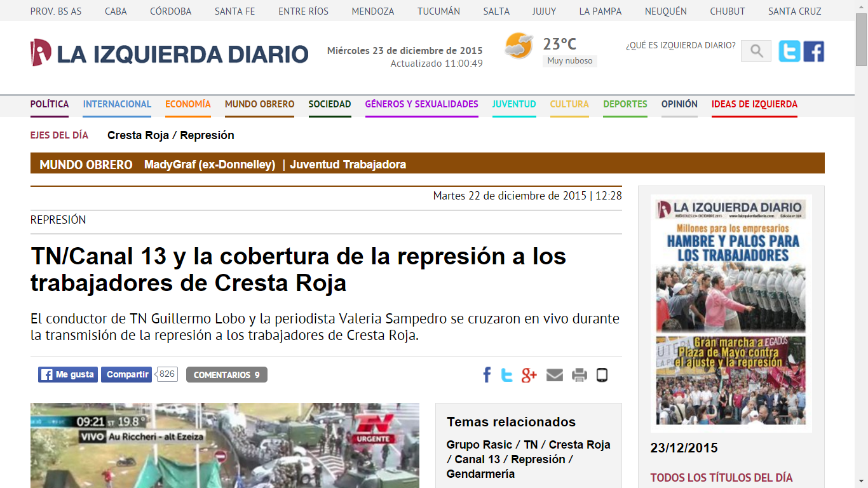
Task: Open the Twitter icon in the header
Action: point(790,51)
